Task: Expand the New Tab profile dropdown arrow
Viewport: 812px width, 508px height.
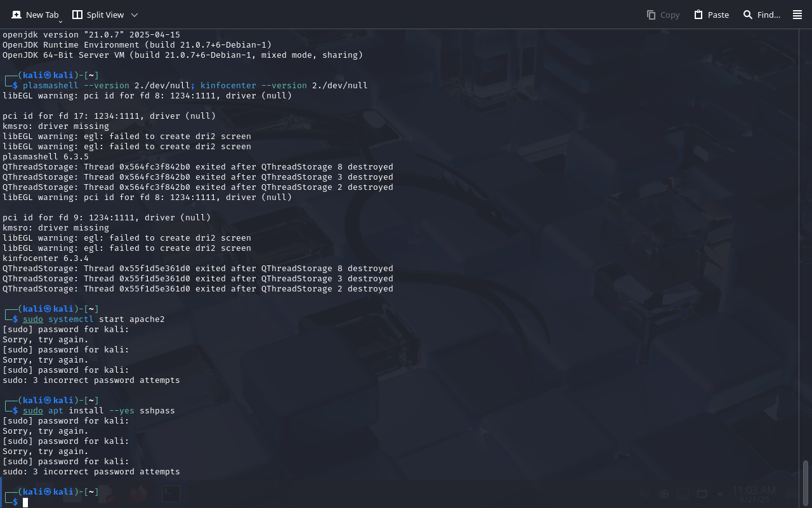Action: tap(61, 21)
